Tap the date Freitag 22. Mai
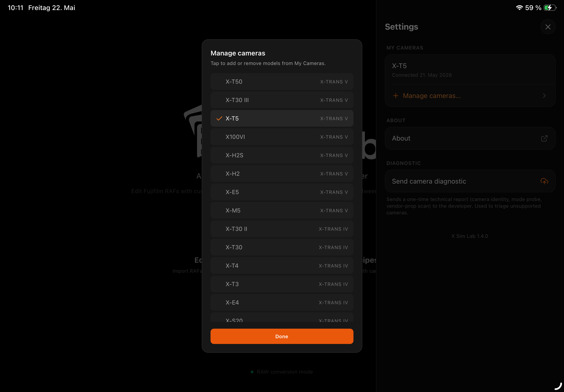The width and height of the screenshot is (564, 392). 52,8
